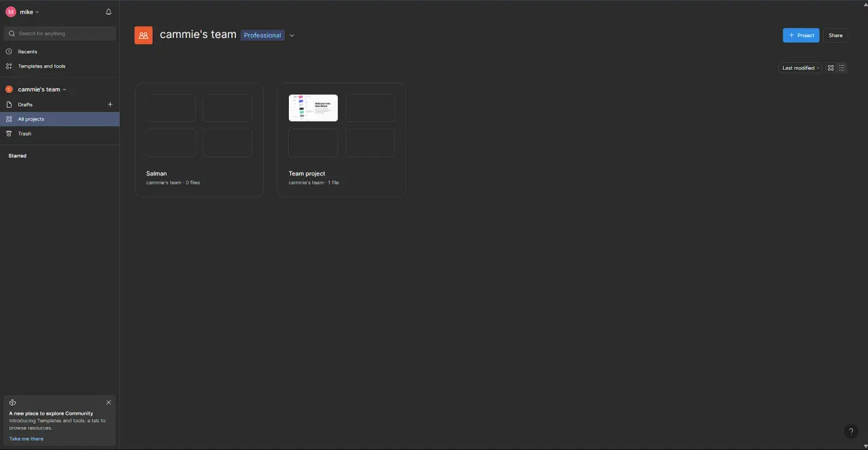This screenshot has width=868, height=450.
Task: Switch to grid view
Action: point(831,68)
